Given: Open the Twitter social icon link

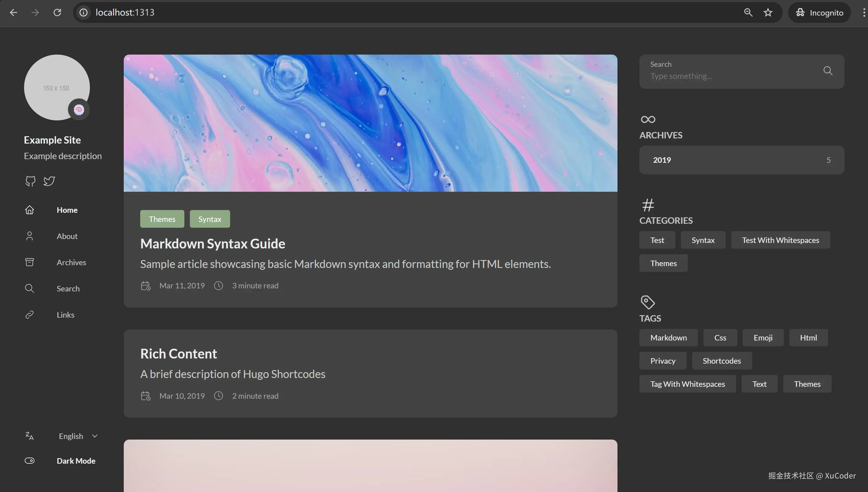Looking at the screenshot, I should click(x=49, y=181).
